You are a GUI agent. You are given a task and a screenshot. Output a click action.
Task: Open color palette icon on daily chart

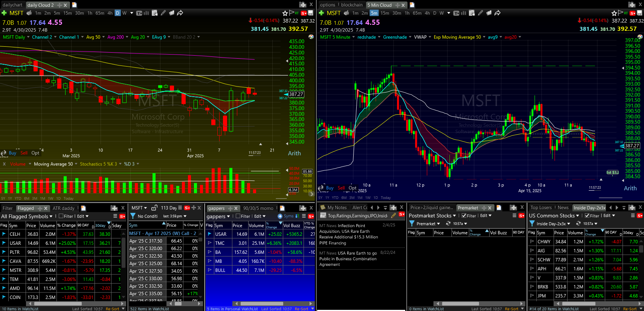click(x=311, y=37)
